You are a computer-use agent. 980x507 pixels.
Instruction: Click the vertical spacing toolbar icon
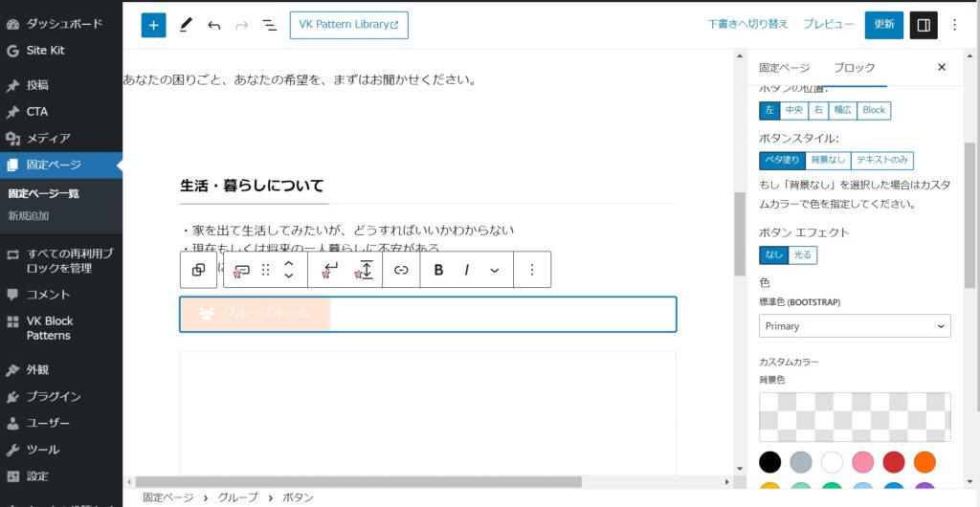tap(365, 270)
